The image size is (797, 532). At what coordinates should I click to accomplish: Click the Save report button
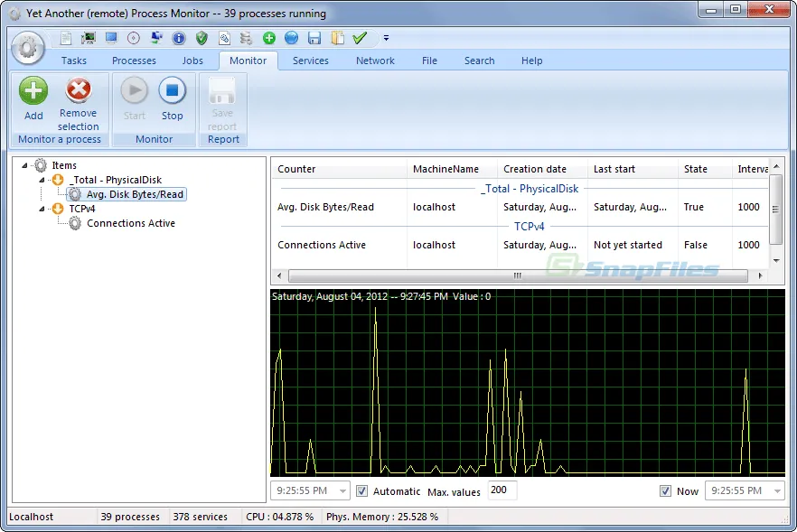pos(222,105)
